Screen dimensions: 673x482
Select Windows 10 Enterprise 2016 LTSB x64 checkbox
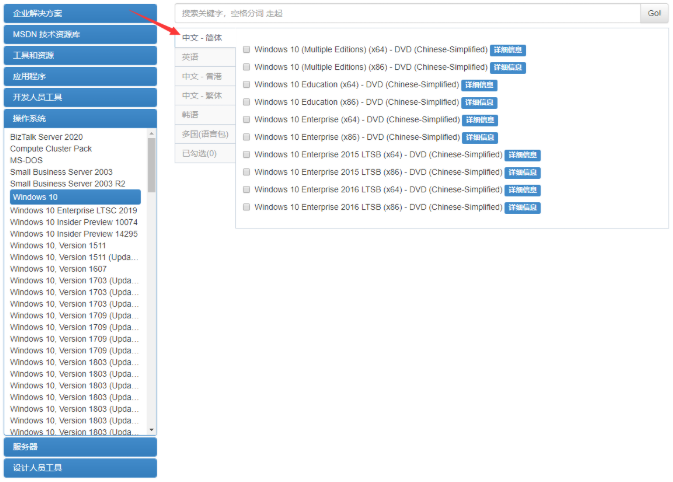(x=247, y=189)
